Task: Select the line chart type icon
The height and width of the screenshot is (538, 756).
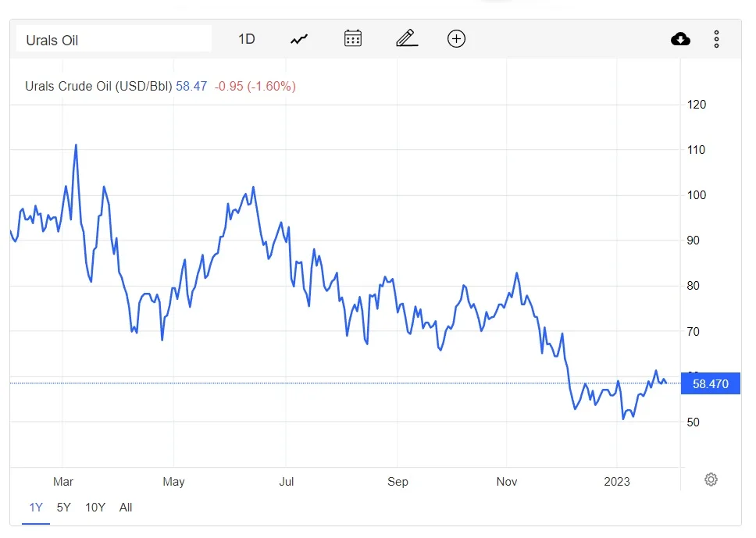Action: tap(298, 38)
